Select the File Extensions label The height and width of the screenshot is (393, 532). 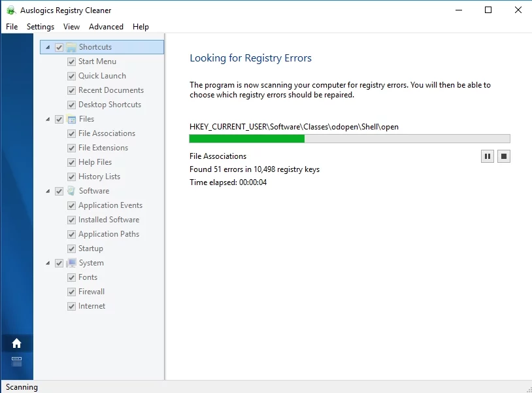[x=103, y=148]
